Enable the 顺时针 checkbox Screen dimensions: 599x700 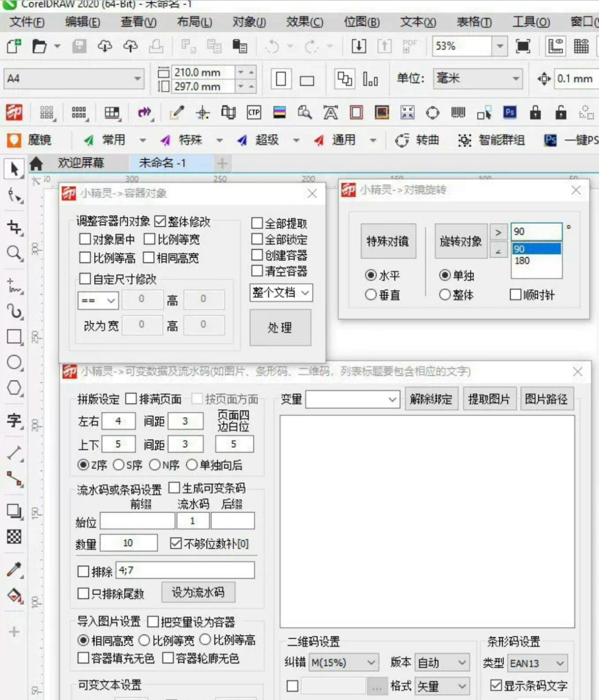[x=516, y=295]
